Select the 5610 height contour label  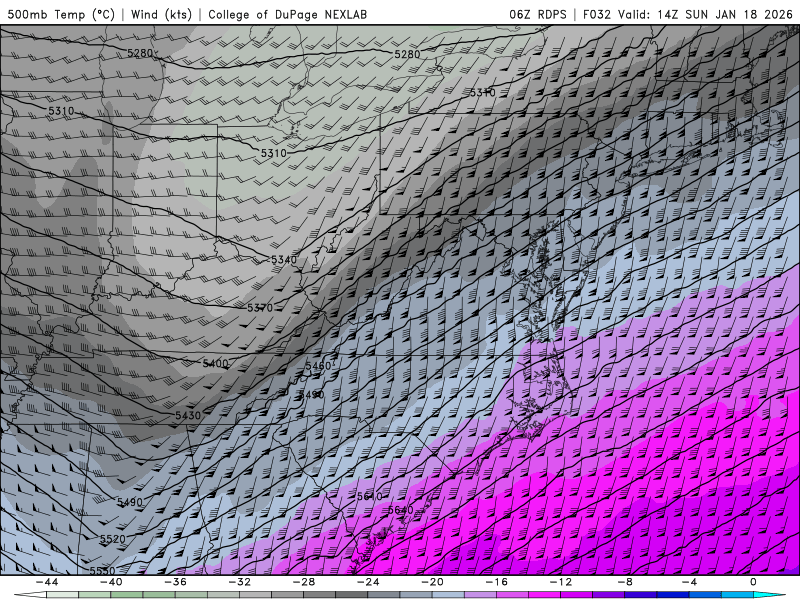click(369, 496)
